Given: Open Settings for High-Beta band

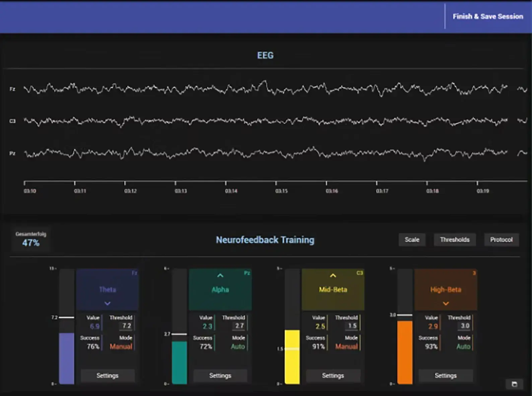Looking at the screenshot, I should pos(446,376).
